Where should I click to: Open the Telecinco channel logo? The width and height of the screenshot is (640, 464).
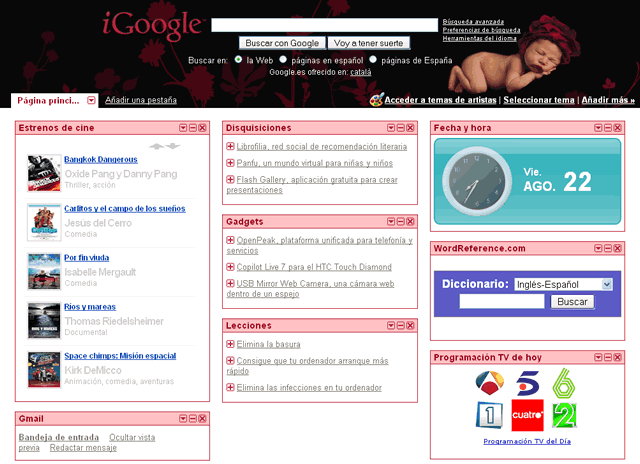[527, 383]
